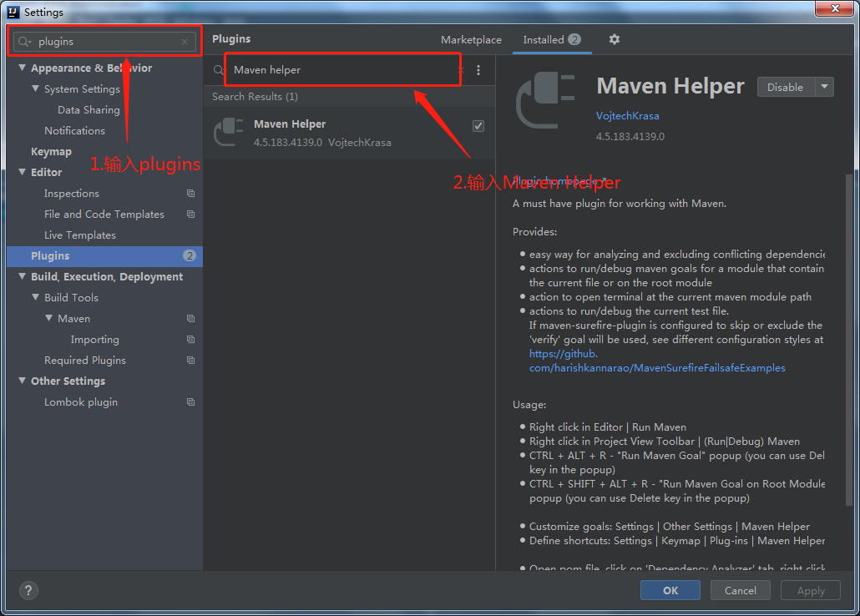The image size is (860, 616).
Task: Collapse the Other Settings tree node
Action: (x=22, y=381)
